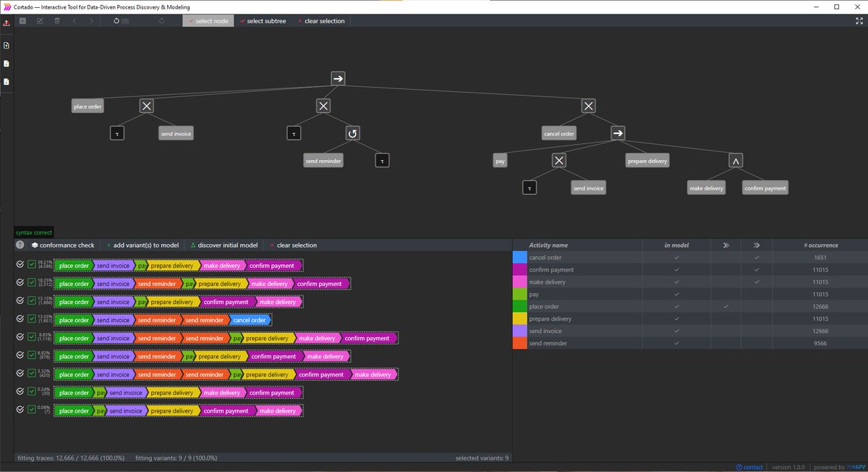The image size is (868, 472).
Task: Click the right chevron shift-node icon
Action: pos(91,21)
